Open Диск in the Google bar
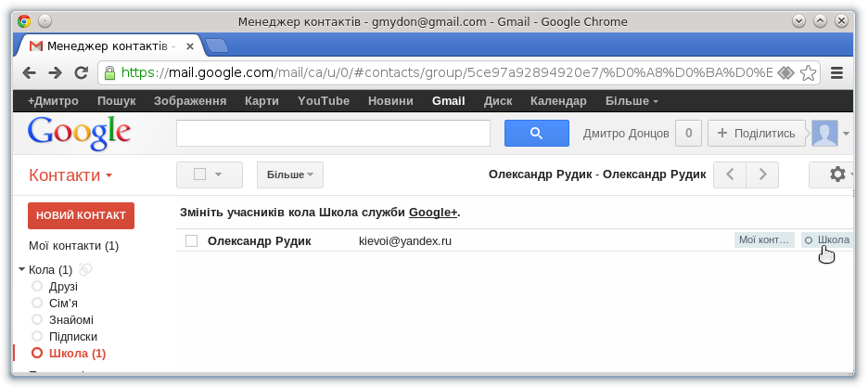Viewport: 868px width, 388px height. click(498, 101)
